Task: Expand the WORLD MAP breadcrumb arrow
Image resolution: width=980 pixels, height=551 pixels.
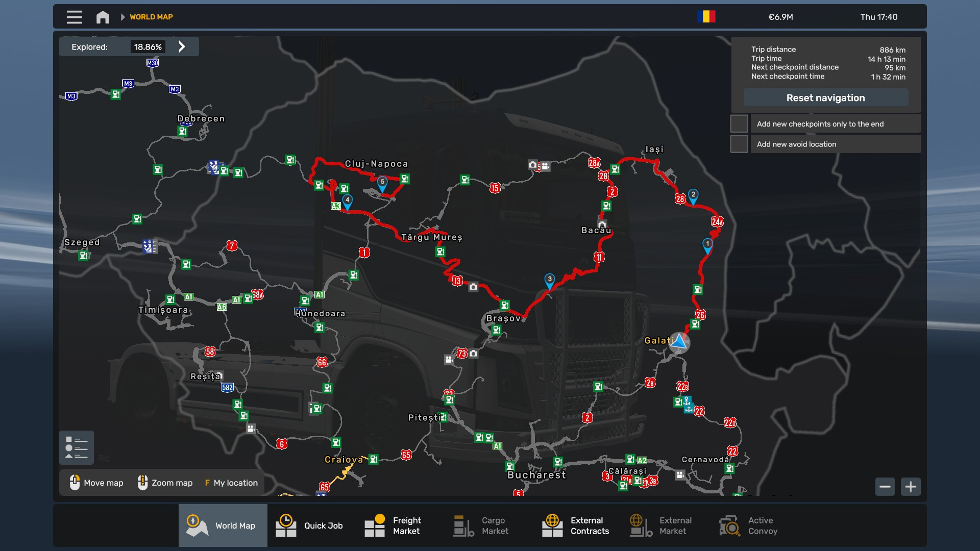Action: 122,17
